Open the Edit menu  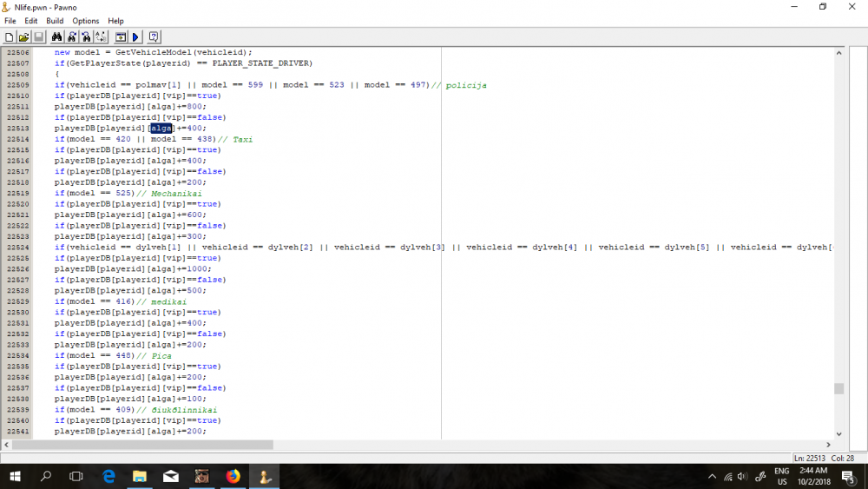coord(31,21)
